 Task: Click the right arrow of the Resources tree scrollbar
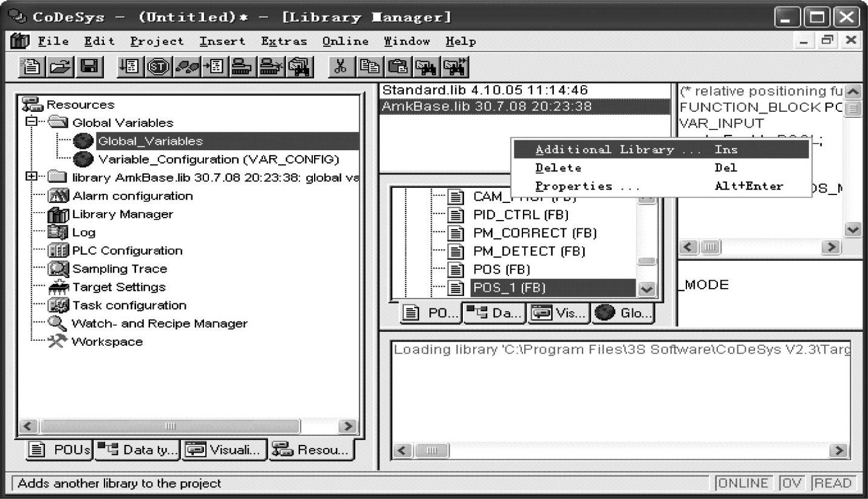click(349, 426)
